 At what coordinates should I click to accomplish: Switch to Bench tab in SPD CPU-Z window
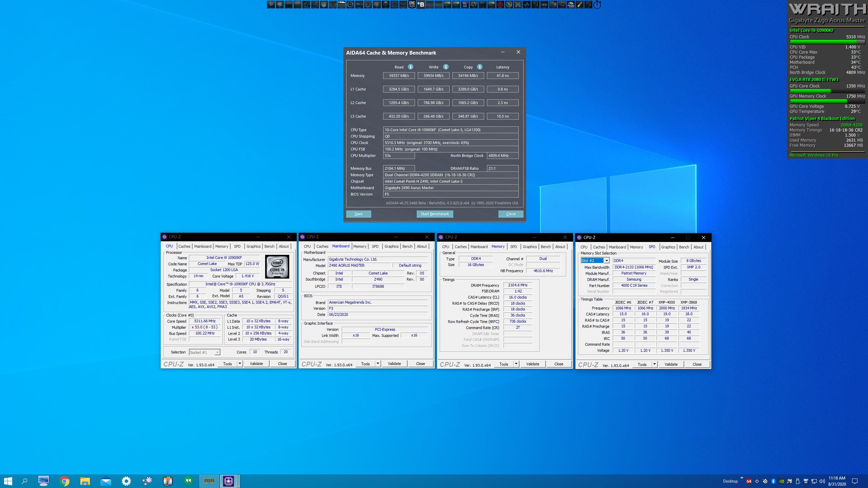[x=684, y=247]
